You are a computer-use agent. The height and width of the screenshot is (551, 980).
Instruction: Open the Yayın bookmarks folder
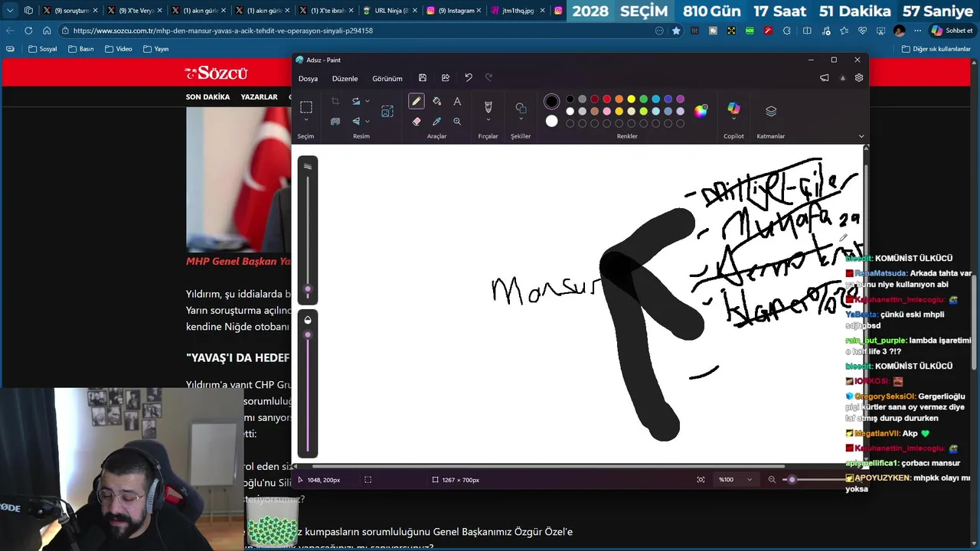tap(155, 49)
